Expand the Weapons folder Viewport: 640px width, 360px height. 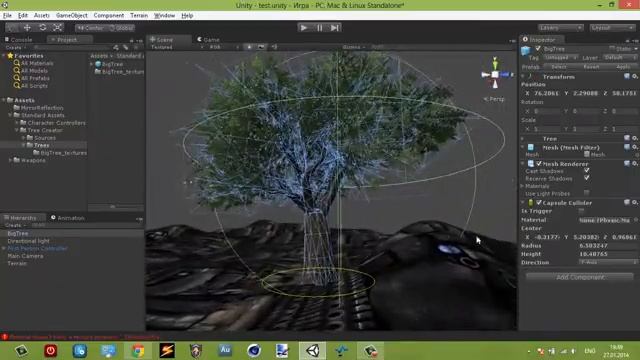10,160
